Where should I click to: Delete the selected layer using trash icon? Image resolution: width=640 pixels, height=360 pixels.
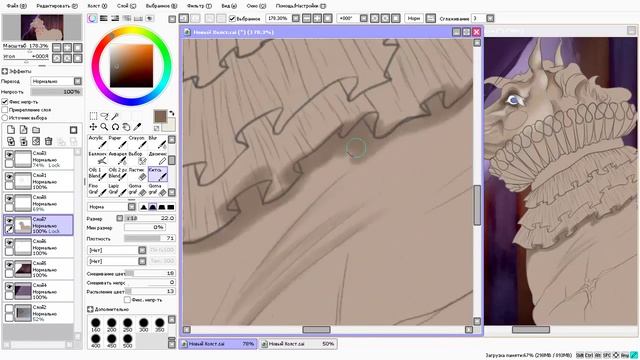pyautogui.click(x=48, y=141)
